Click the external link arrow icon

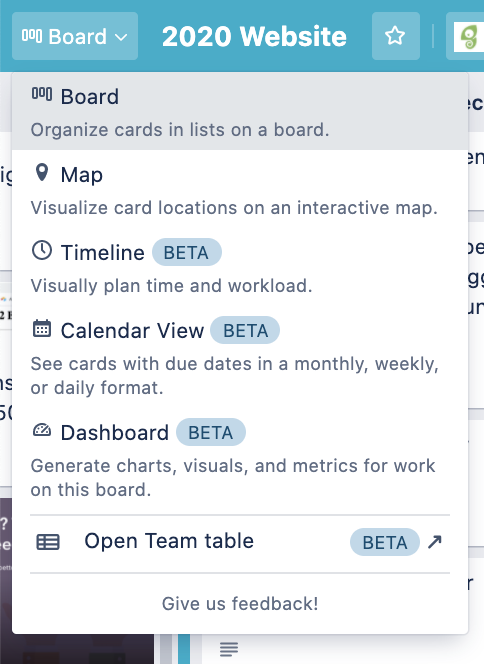tap(435, 542)
